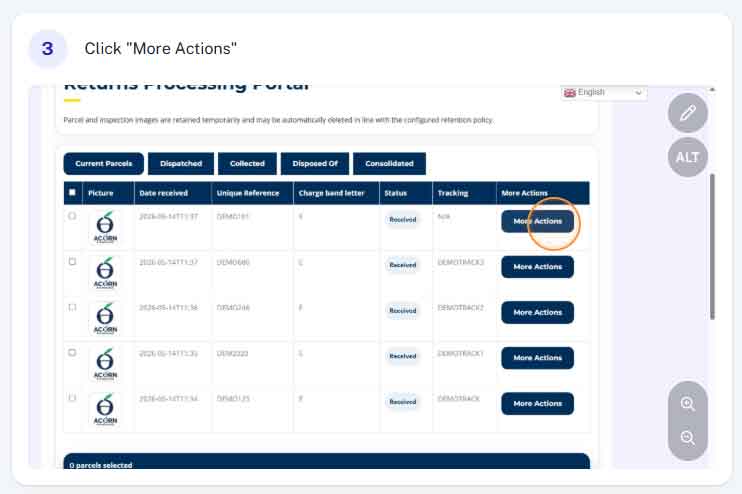The image size is (742, 494).
Task: Open the English language dropdown
Action: (603, 92)
